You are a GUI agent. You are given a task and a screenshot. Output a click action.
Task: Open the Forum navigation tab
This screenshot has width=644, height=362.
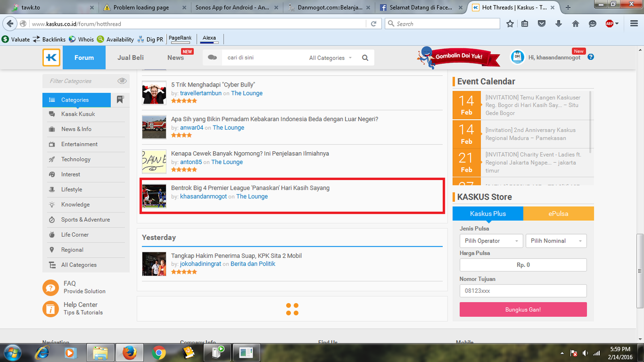(84, 57)
